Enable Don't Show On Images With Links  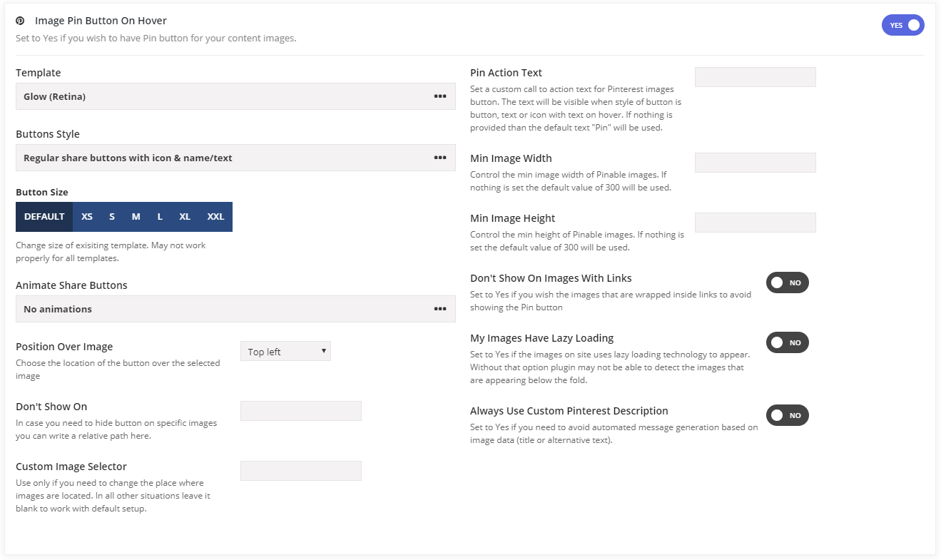787,283
